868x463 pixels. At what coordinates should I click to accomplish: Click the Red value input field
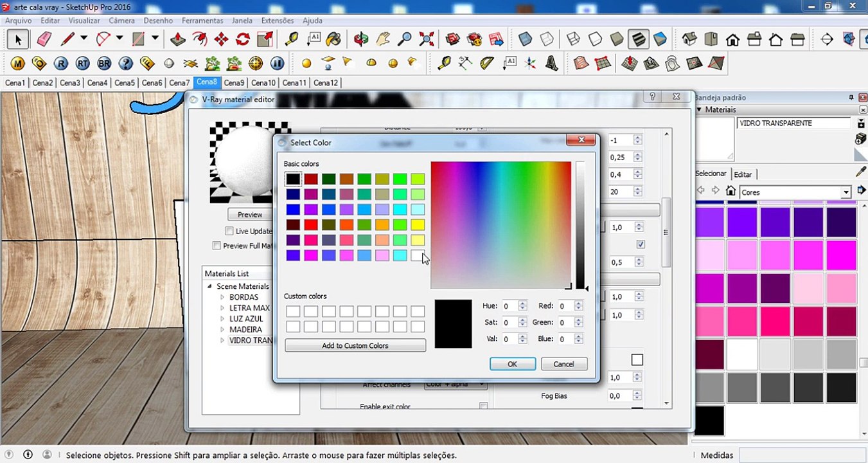pyautogui.click(x=565, y=306)
